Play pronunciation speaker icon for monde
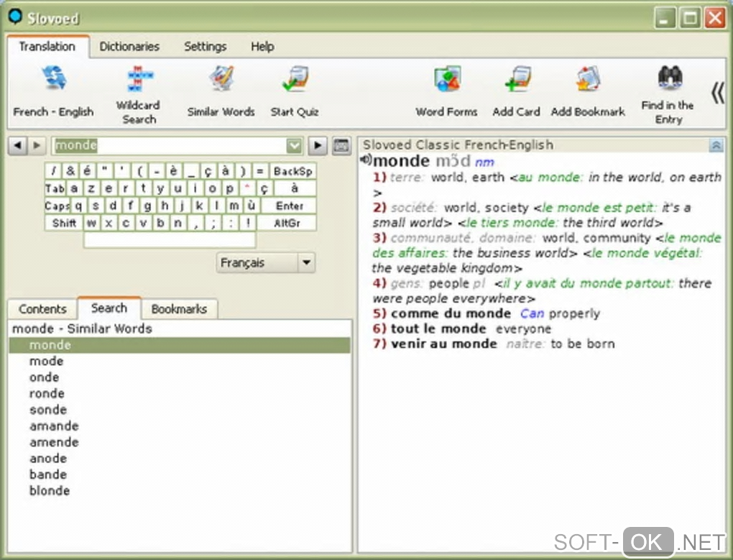The height and width of the screenshot is (560, 733). pyautogui.click(x=366, y=160)
